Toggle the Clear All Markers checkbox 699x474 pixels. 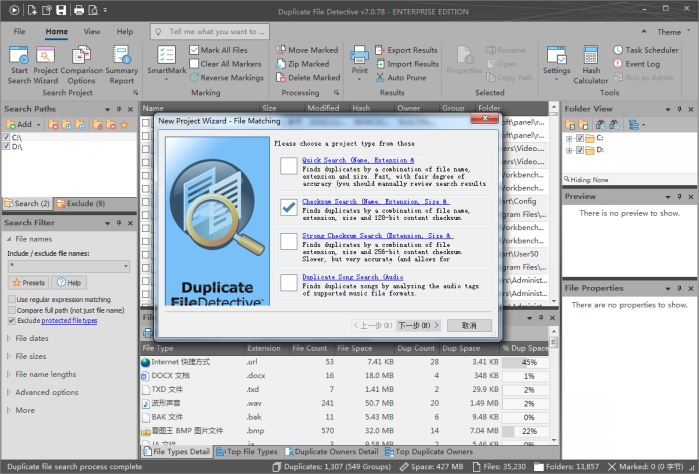[x=193, y=64]
